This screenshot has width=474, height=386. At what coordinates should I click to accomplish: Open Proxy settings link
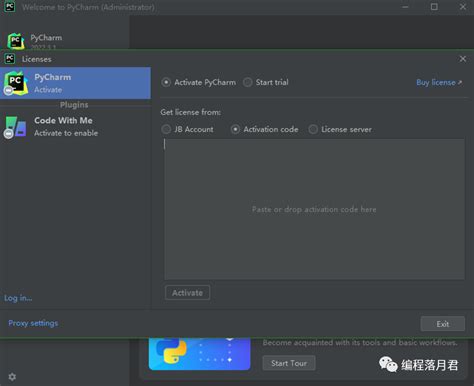[33, 323]
